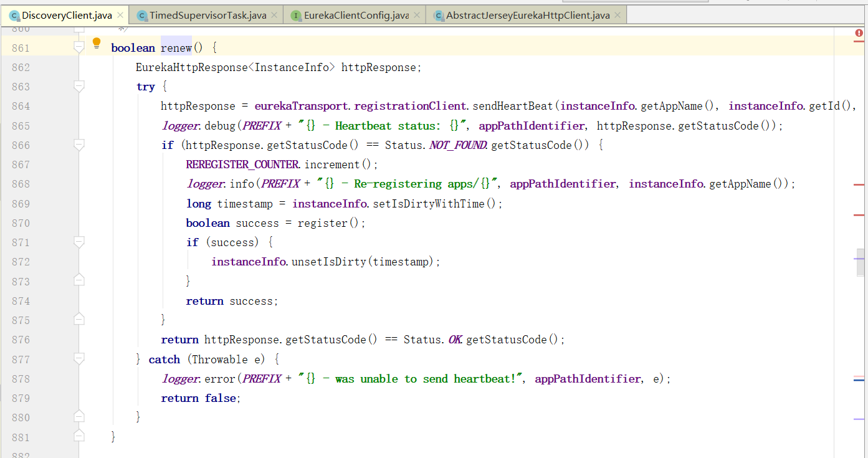
Task: Click the sendHeartBeat method call
Action: point(513,107)
